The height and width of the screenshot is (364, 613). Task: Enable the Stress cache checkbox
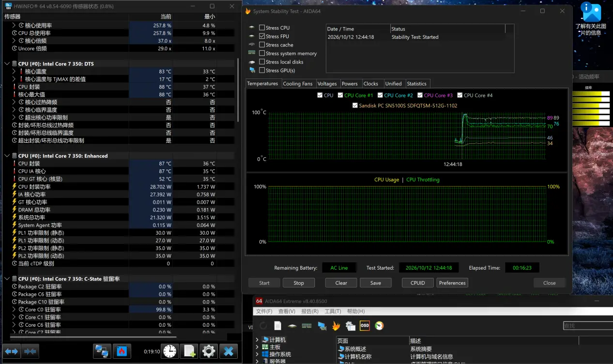coord(262,45)
